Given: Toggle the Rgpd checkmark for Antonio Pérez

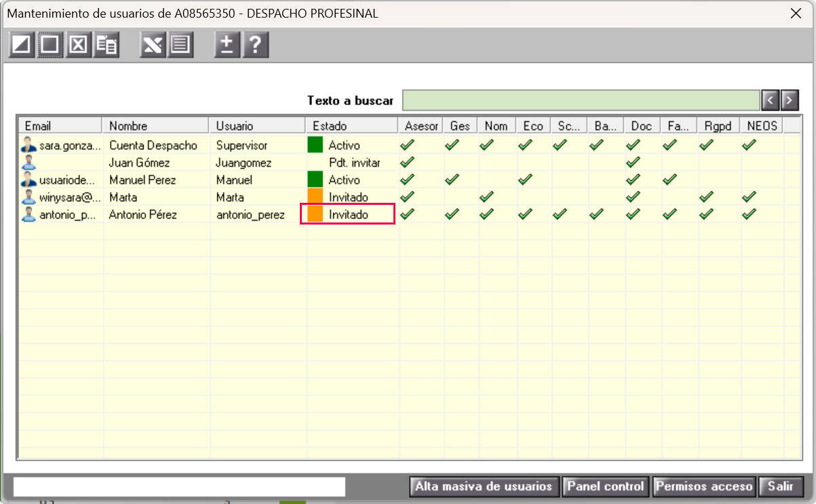Looking at the screenshot, I should click(707, 214).
